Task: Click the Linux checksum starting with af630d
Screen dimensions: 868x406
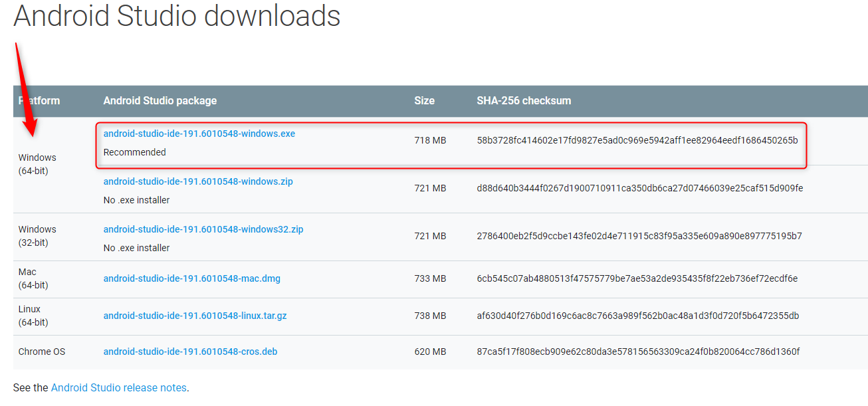Action: [637, 316]
